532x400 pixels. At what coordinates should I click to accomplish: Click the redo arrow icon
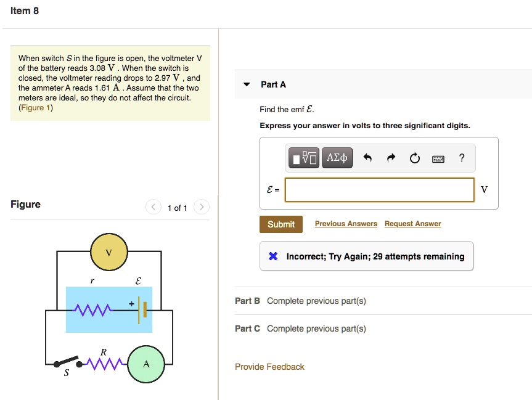point(391,158)
